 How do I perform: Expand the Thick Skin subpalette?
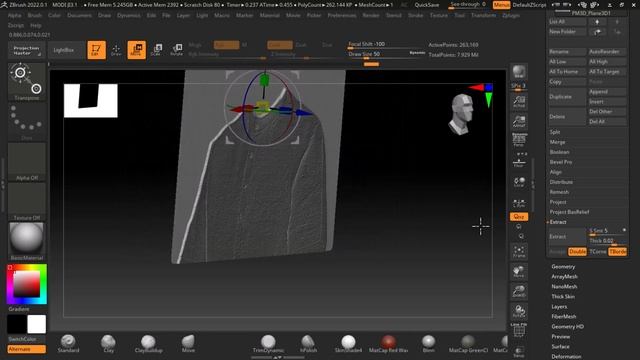click(x=563, y=297)
